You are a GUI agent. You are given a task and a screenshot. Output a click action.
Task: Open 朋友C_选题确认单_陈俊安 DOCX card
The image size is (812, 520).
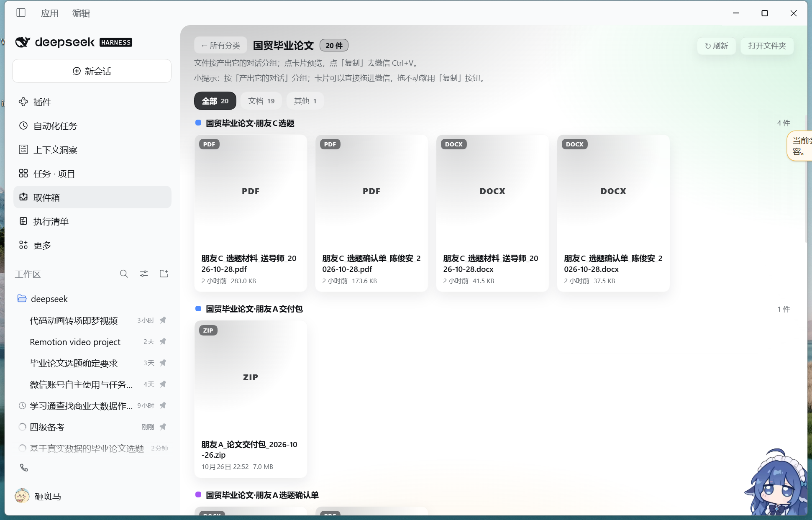[x=613, y=213]
